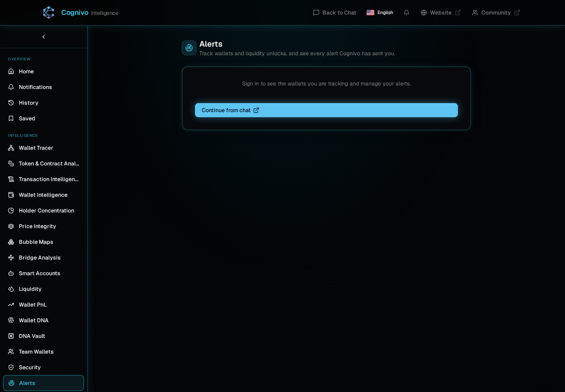The height and width of the screenshot is (392, 565).
Task: Go to History in the sidebar
Action: point(44,103)
